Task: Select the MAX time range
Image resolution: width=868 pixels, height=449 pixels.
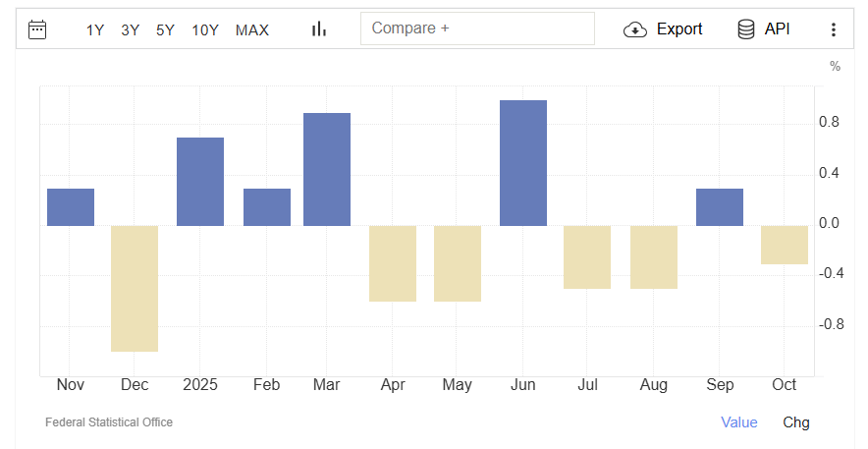Action: [x=252, y=30]
